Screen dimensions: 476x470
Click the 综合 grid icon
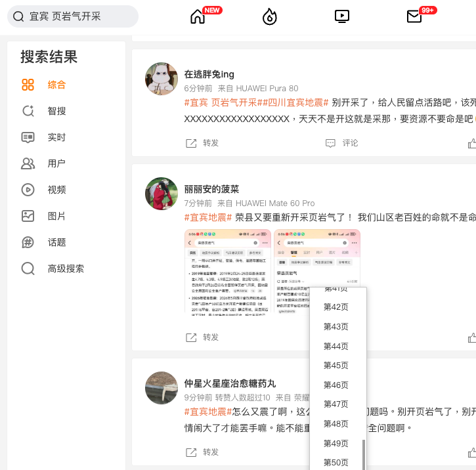[28, 85]
